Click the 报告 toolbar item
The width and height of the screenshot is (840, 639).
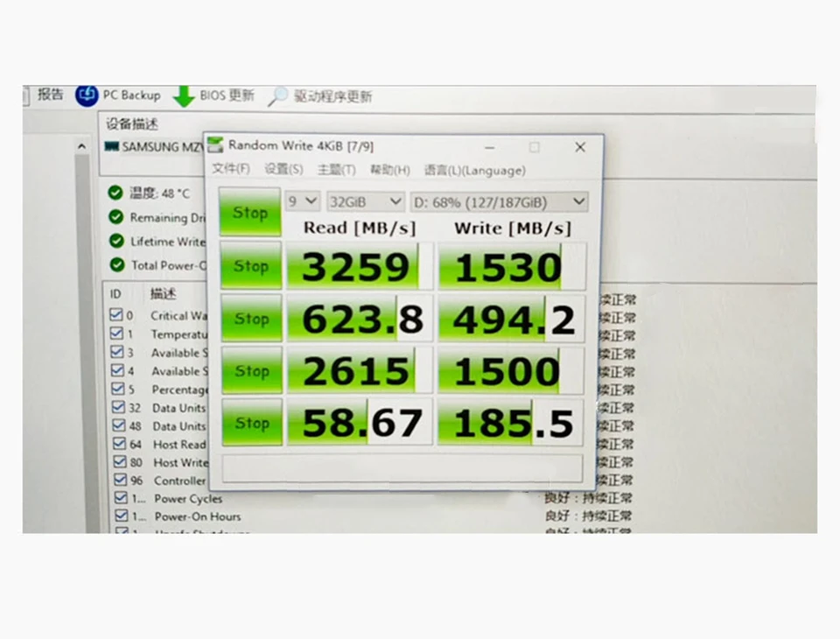pyautogui.click(x=51, y=95)
